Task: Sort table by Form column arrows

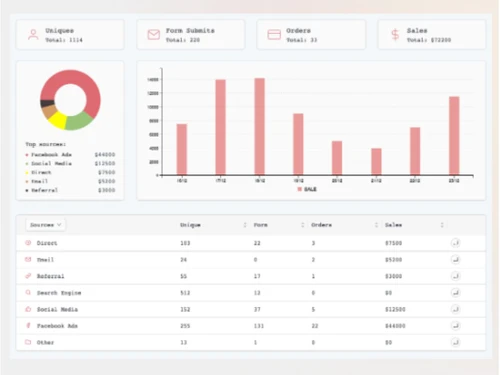Action: click(x=303, y=225)
